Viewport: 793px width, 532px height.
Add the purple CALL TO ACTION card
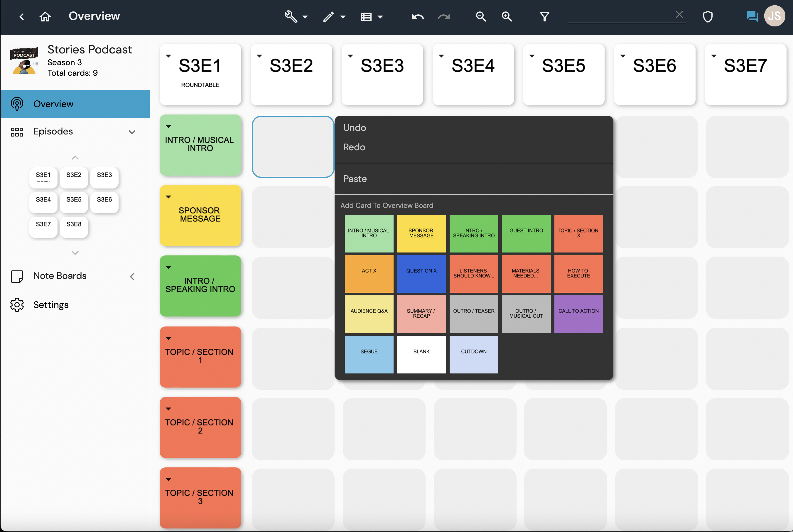[578, 314]
